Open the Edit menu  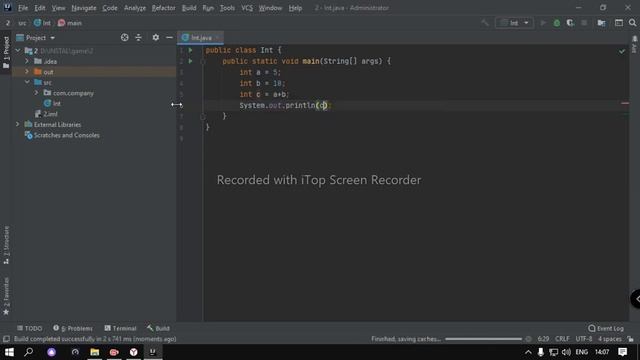point(40,8)
